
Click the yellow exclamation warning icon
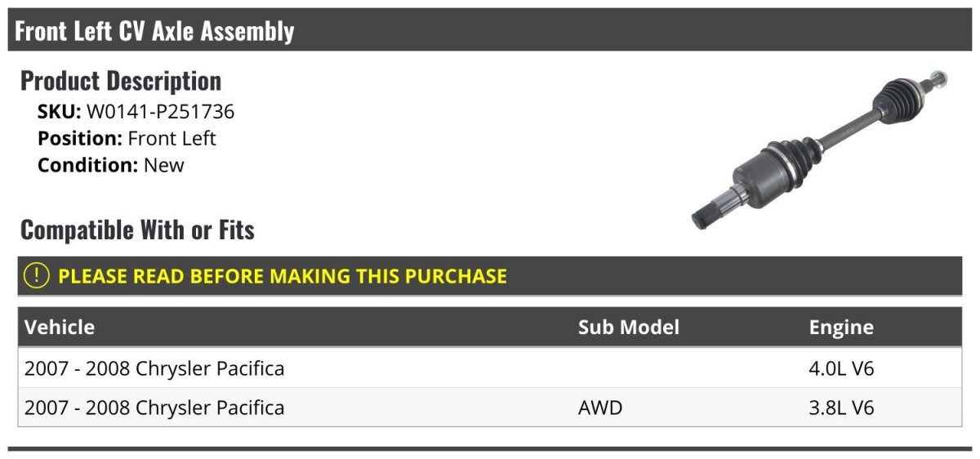(x=37, y=276)
